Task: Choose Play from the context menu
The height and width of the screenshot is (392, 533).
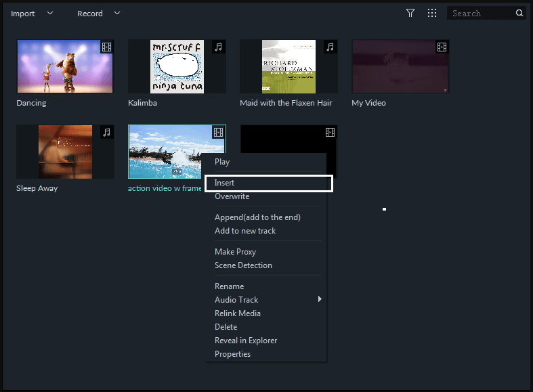Action: click(x=222, y=162)
